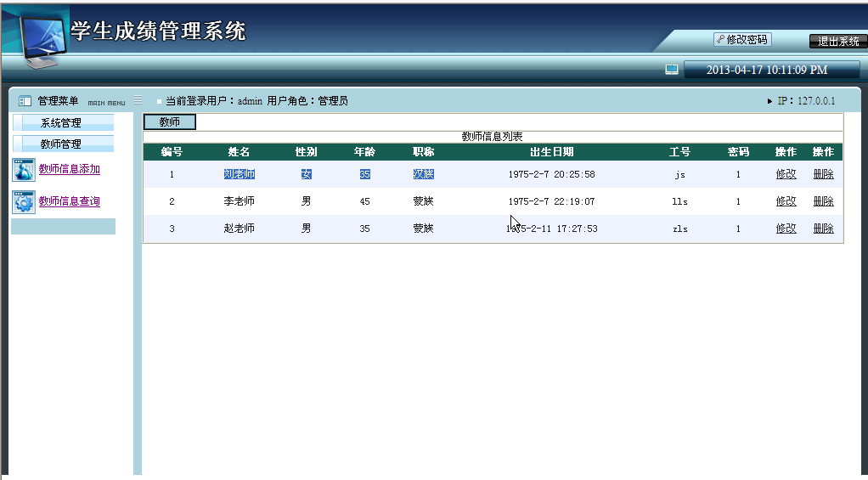
Task: Click the 出生日期 column header
Action: click(551, 152)
